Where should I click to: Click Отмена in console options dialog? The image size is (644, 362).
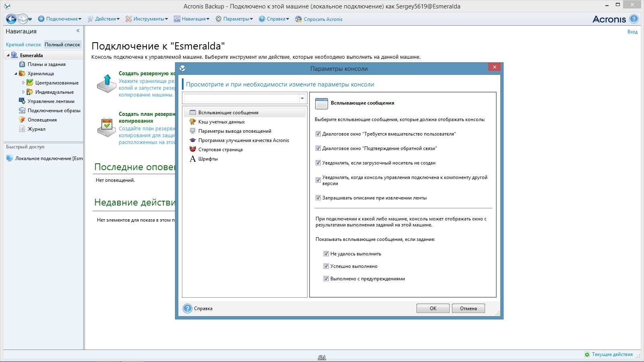(469, 309)
